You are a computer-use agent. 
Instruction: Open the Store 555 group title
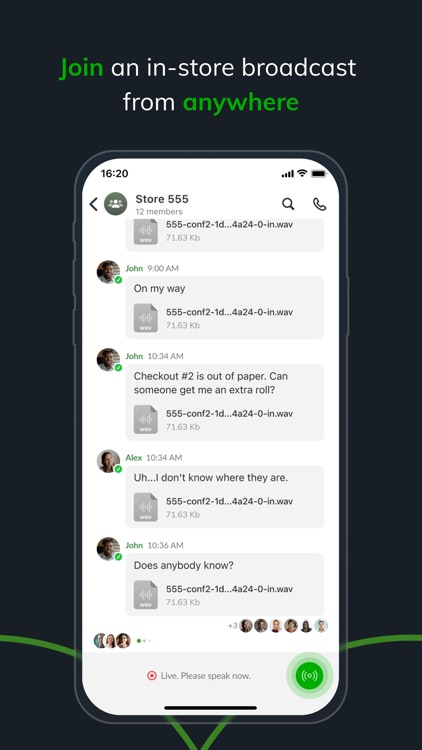(x=162, y=199)
